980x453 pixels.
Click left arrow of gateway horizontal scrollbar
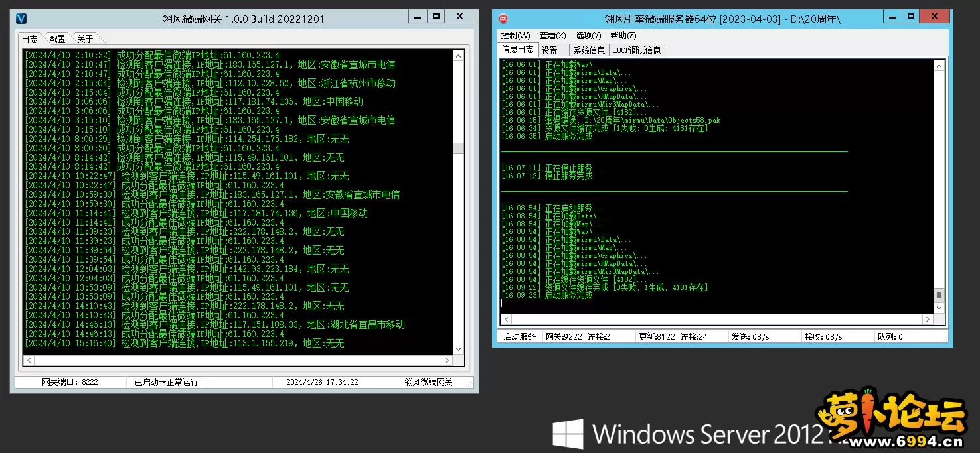tap(28, 360)
